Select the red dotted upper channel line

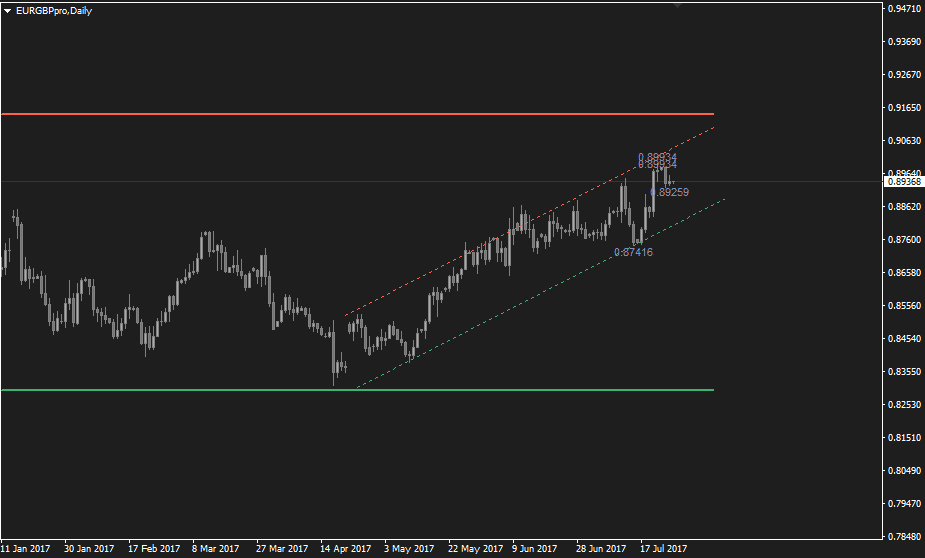pos(529,221)
